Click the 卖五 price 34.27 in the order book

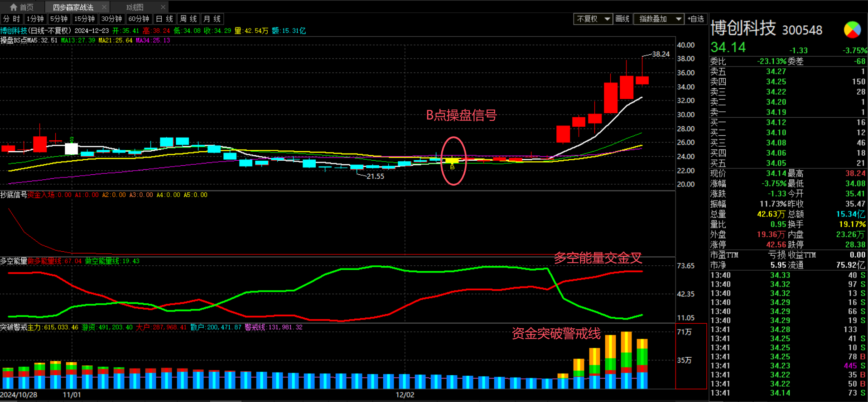point(776,72)
